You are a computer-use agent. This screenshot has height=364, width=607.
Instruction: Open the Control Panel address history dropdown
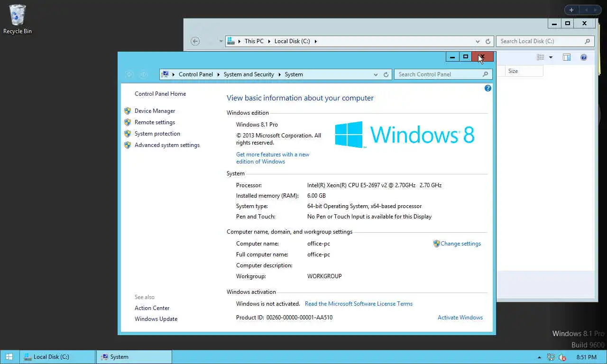pyautogui.click(x=376, y=74)
